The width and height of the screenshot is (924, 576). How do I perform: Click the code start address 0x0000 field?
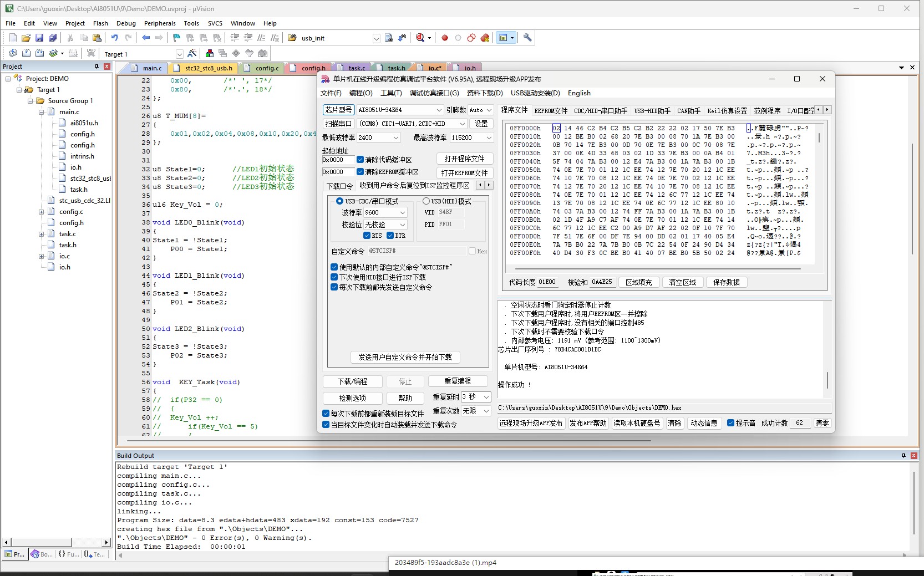coord(337,160)
